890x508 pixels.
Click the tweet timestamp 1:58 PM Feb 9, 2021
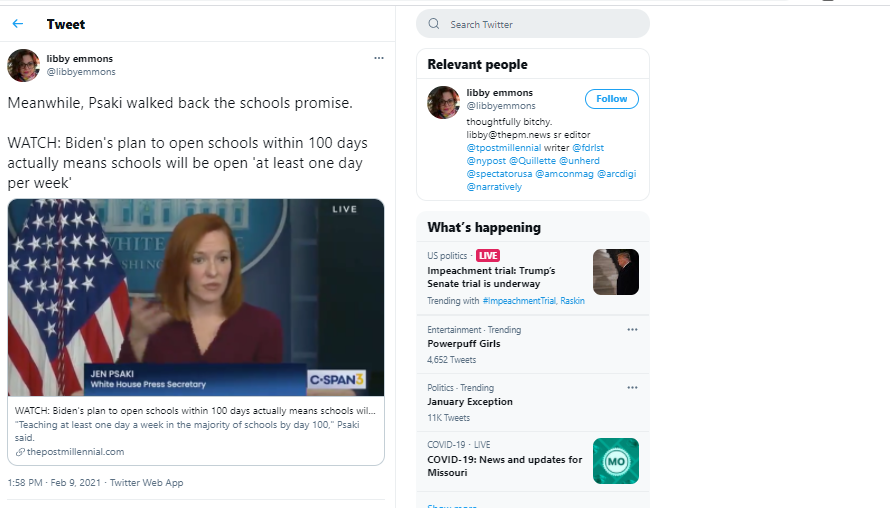click(x=54, y=482)
